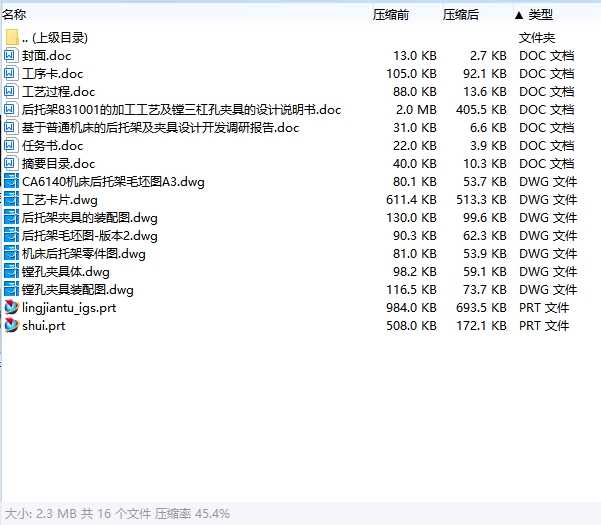Click the 2.0 MB original size value
This screenshot has width=601, height=525.
[x=416, y=110]
